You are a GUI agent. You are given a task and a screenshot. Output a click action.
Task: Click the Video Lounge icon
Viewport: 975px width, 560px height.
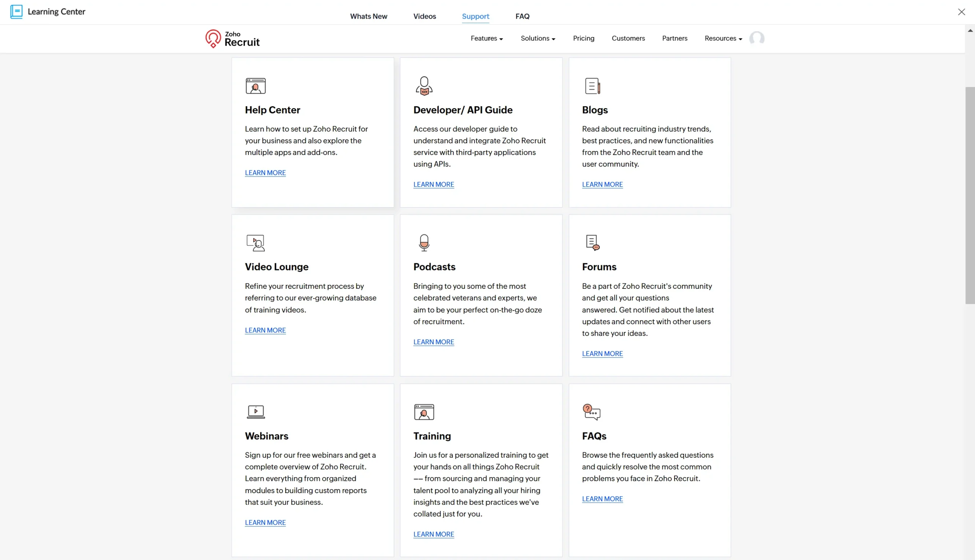click(255, 242)
